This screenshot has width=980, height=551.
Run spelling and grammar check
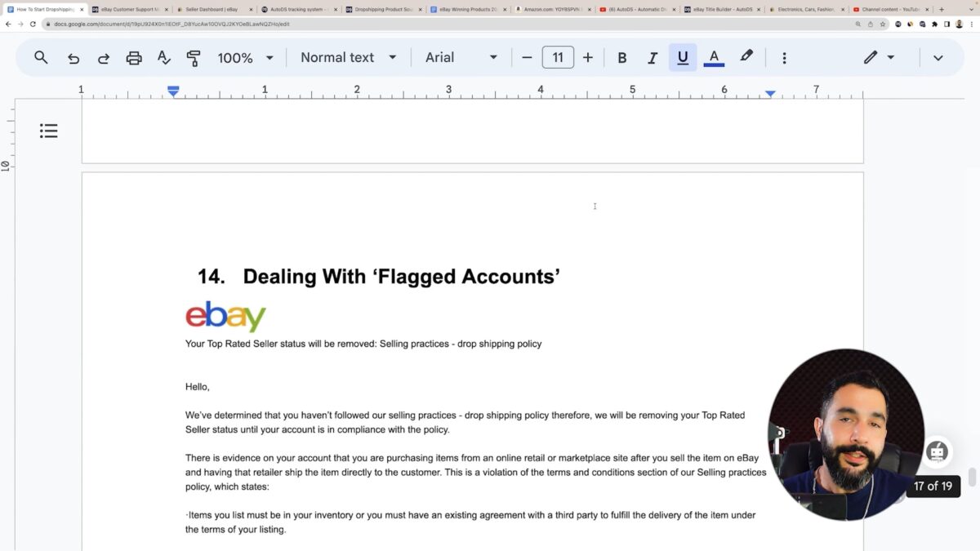click(163, 58)
